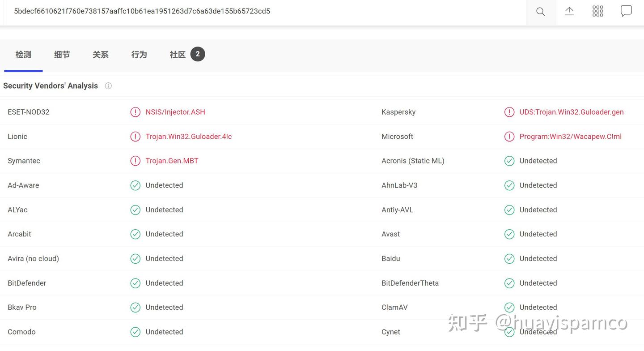644x351 pixels.
Task: Switch to the 细节 tab
Action: 62,55
